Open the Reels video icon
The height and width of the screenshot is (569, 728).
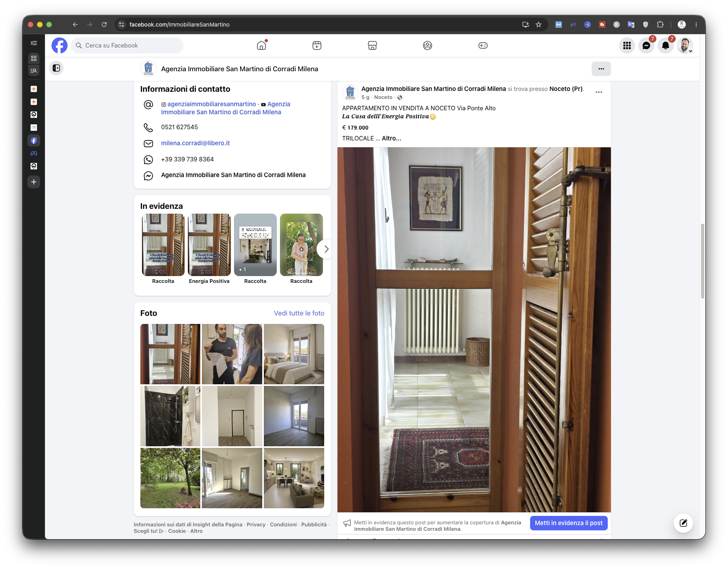click(x=317, y=45)
